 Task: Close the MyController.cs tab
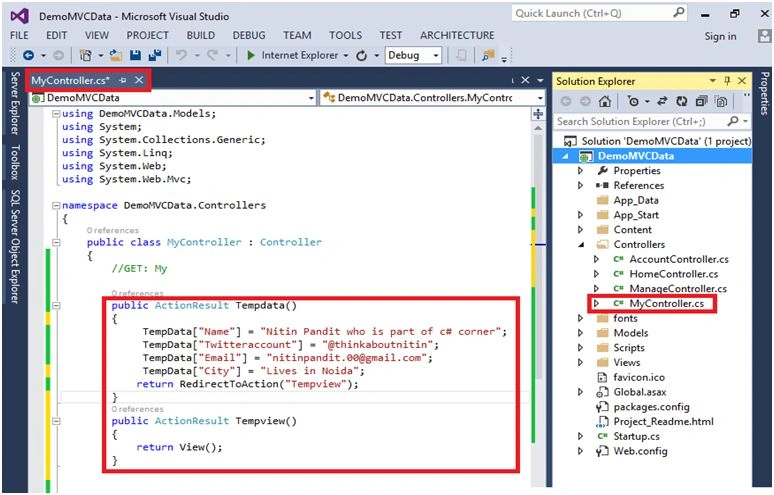(x=139, y=80)
